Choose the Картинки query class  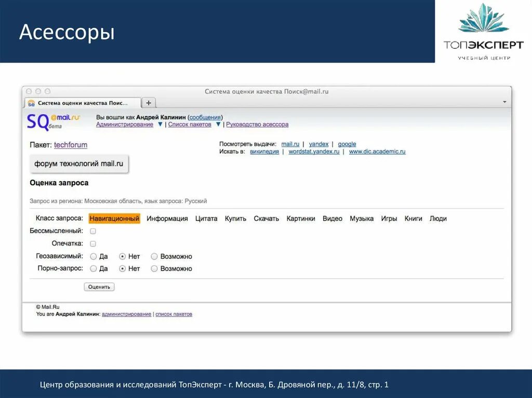tap(301, 218)
